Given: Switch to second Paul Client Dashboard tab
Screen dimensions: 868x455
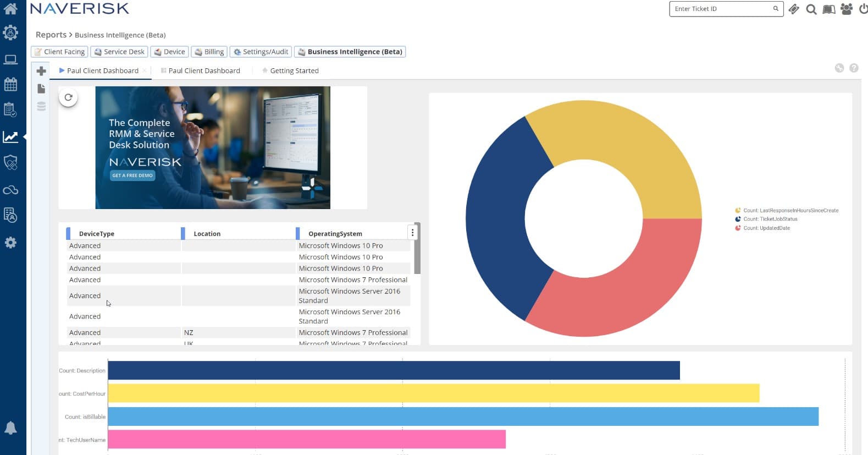Looking at the screenshot, I should (201, 70).
